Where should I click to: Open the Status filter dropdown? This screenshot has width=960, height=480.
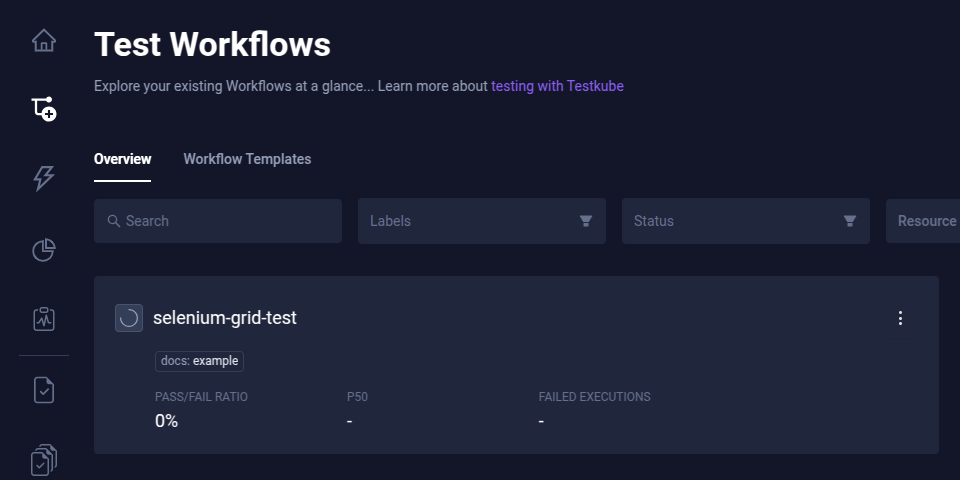pyautogui.click(x=746, y=220)
